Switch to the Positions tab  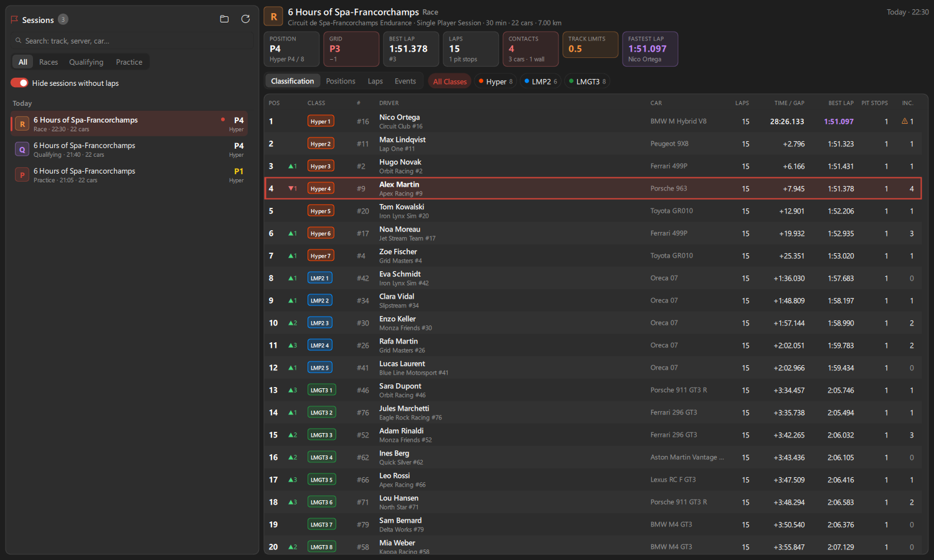[341, 81]
